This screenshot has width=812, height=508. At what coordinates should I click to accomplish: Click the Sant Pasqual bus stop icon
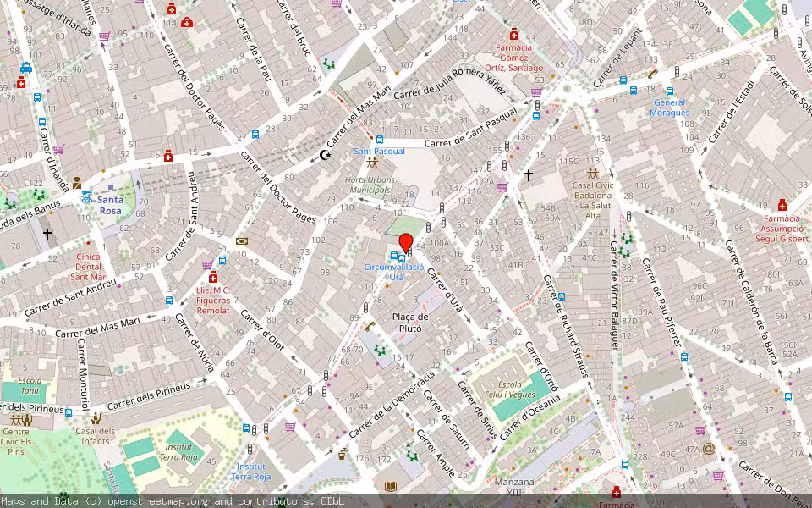click(380, 140)
